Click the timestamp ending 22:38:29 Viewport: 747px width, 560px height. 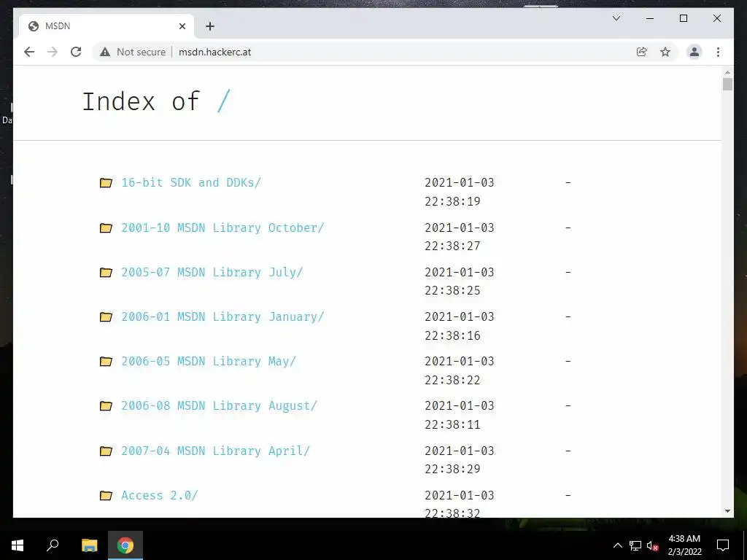tap(460, 460)
